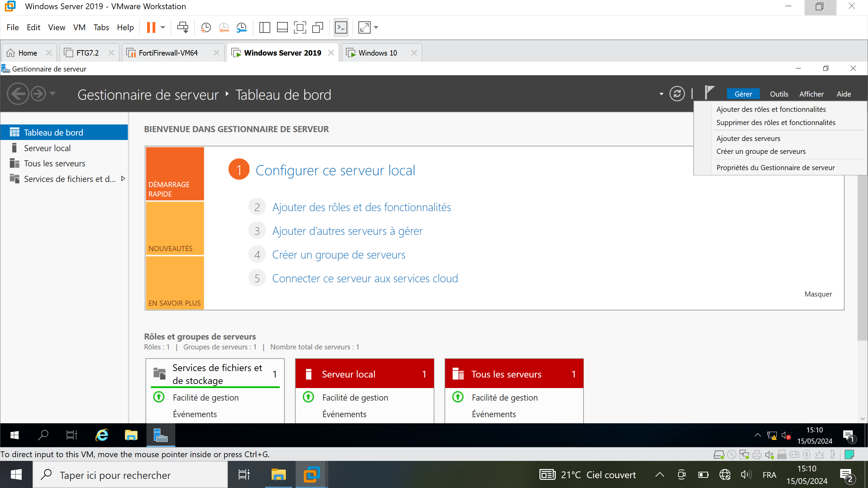Click Ajouter des rôles et des fonctionnalités link

point(361,207)
